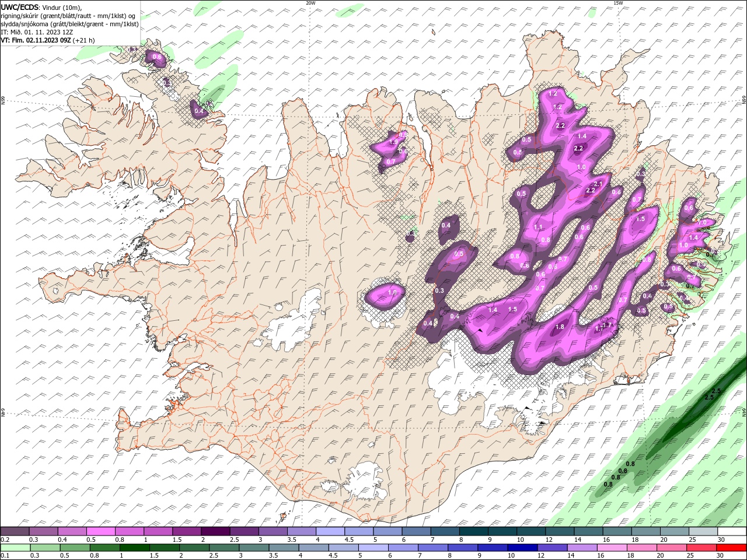The width and height of the screenshot is (747, 560).
Task: Select the '2.1' snowfall value on the map
Action: pyautogui.click(x=598, y=184)
